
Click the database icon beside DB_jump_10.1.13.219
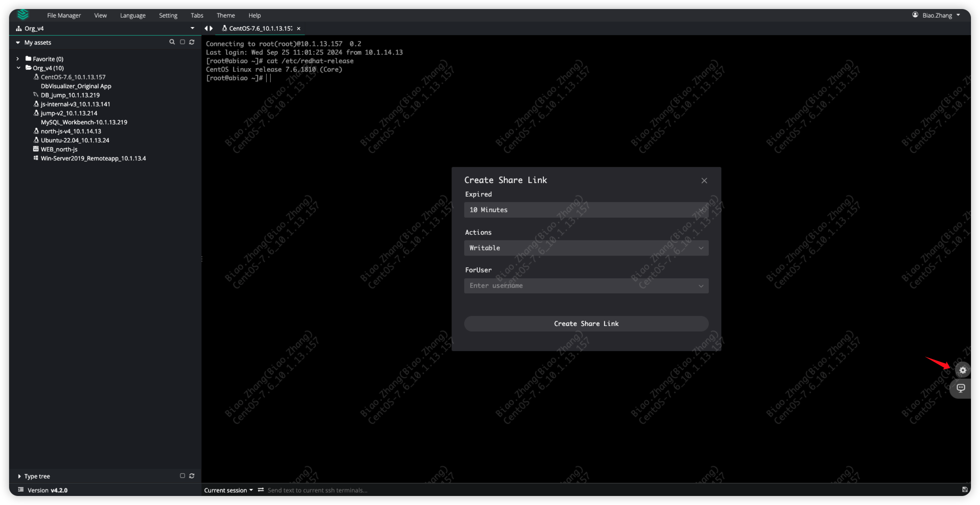point(36,95)
